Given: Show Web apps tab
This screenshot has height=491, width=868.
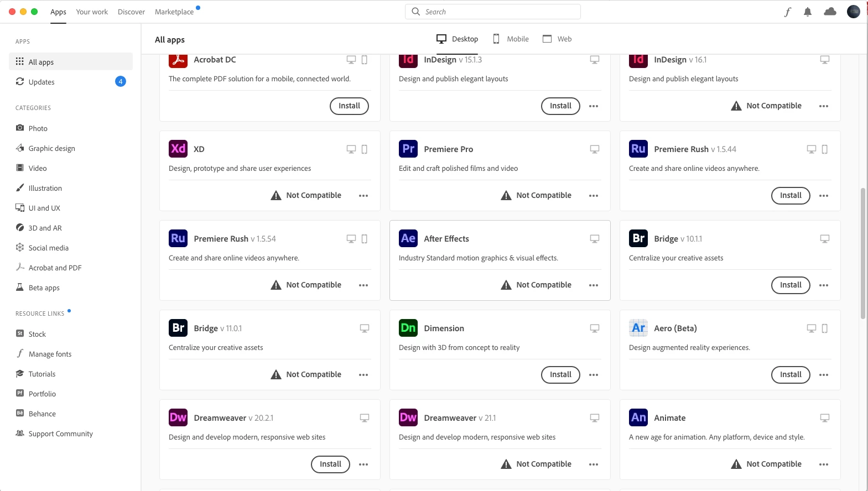Looking at the screenshot, I should pyautogui.click(x=558, y=39).
